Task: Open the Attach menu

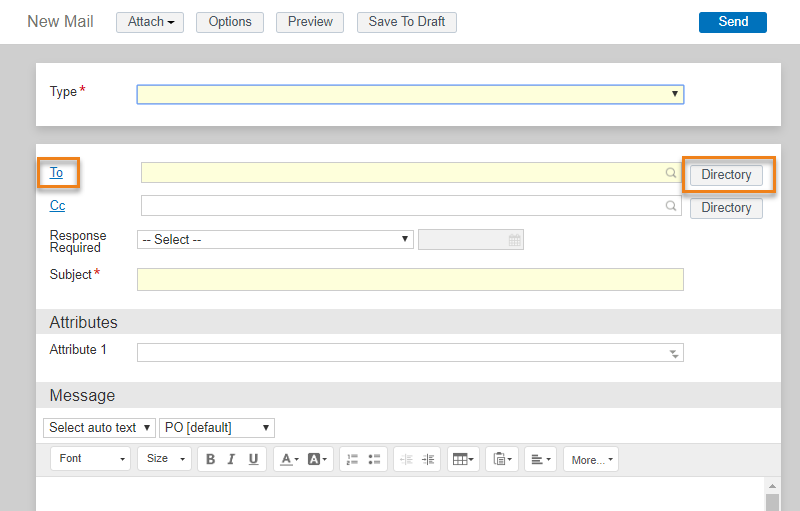Action: coord(150,22)
